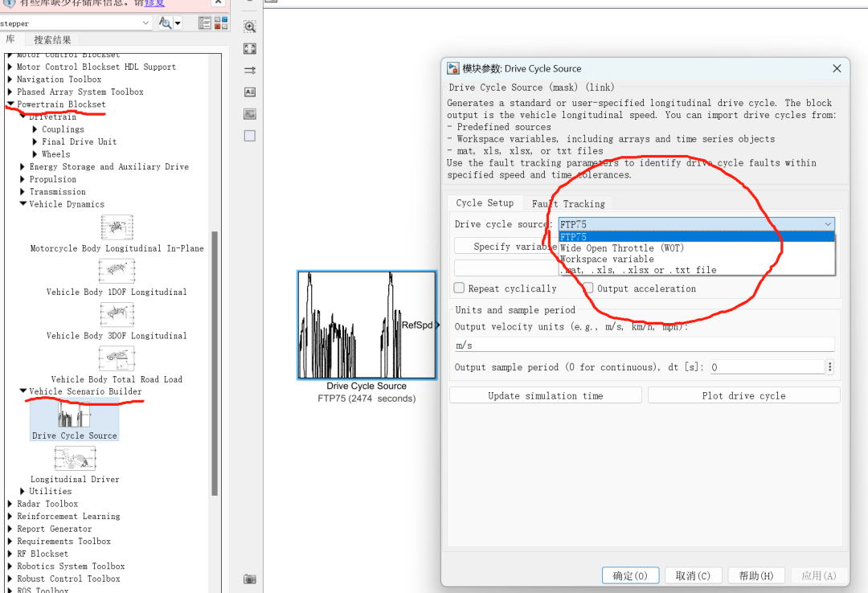This screenshot has width=868, height=593.
Task: Expand Motor Control Blockset HDL Support
Action: point(10,67)
